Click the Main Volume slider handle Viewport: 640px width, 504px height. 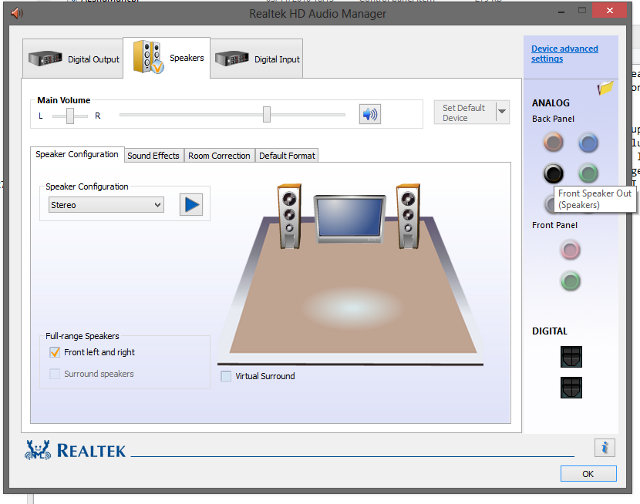(x=267, y=115)
